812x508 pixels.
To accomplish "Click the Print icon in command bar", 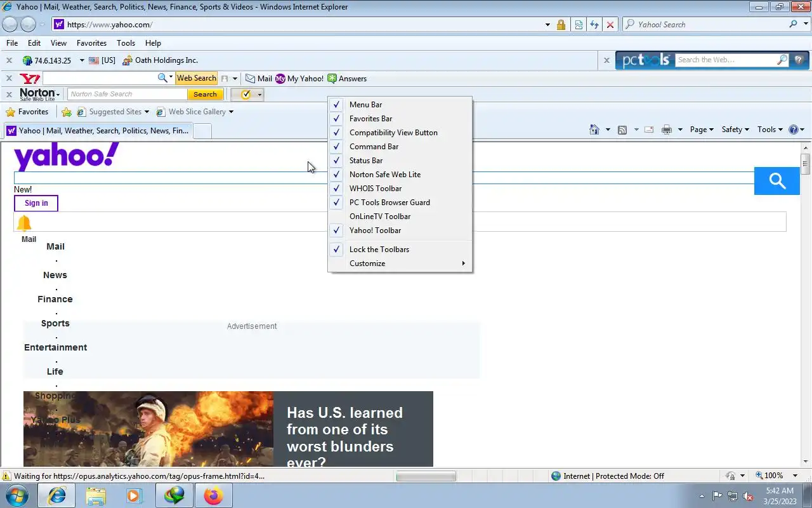I will pos(667,130).
